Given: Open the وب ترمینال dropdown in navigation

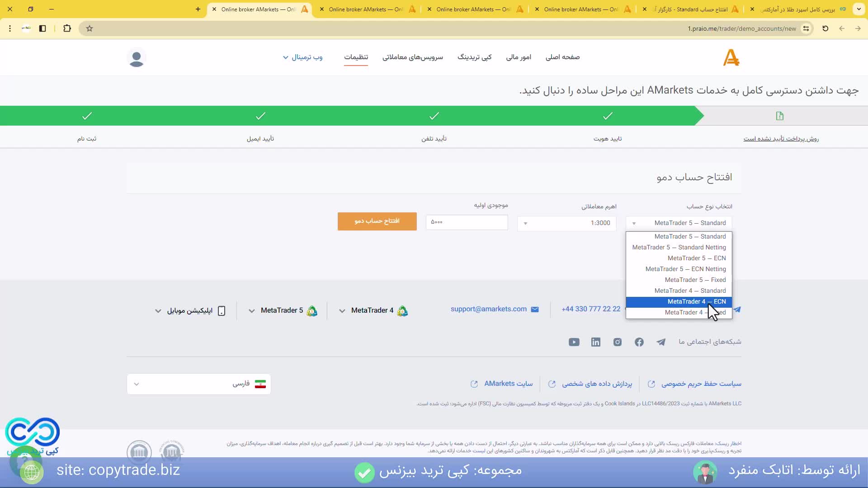Looking at the screenshot, I should (x=302, y=57).
